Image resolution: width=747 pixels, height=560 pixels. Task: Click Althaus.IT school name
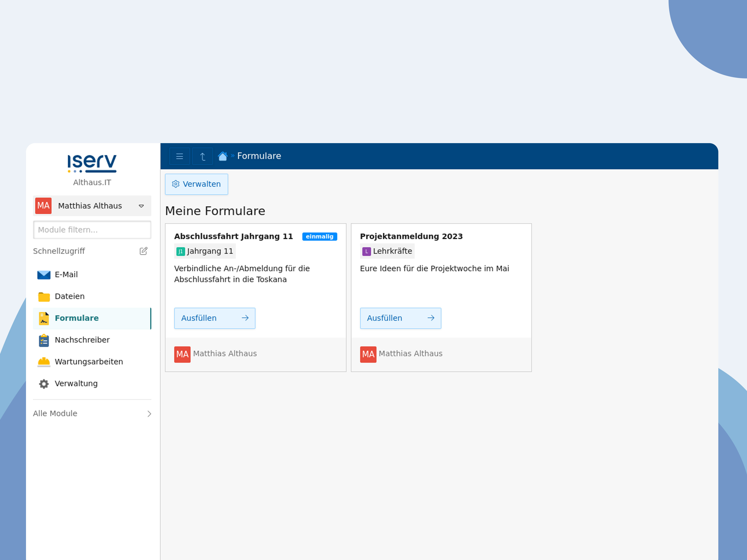tap(92, 183)
